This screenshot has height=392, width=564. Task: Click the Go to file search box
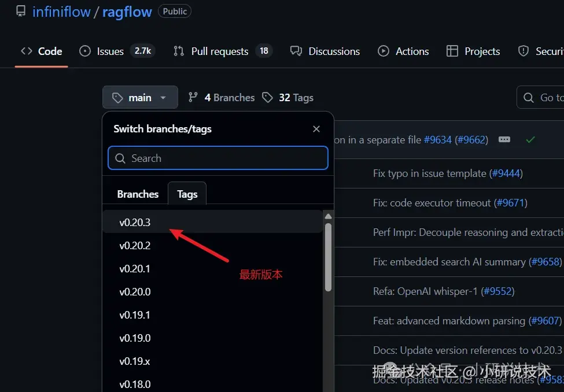click(x=540, y=98)
